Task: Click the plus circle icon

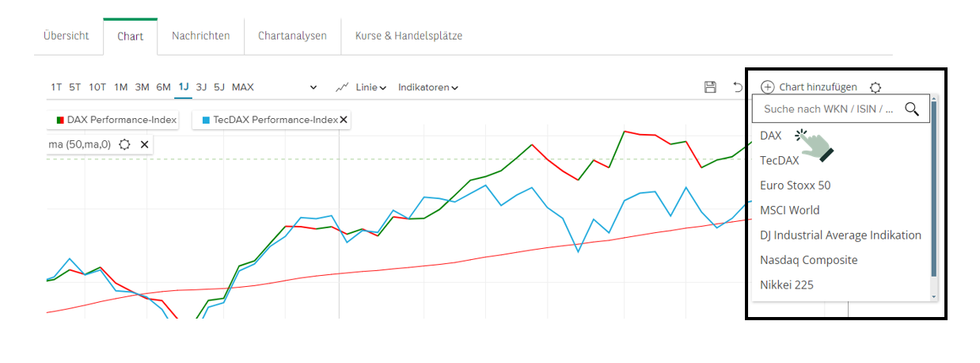Action: tap(767, 87)
